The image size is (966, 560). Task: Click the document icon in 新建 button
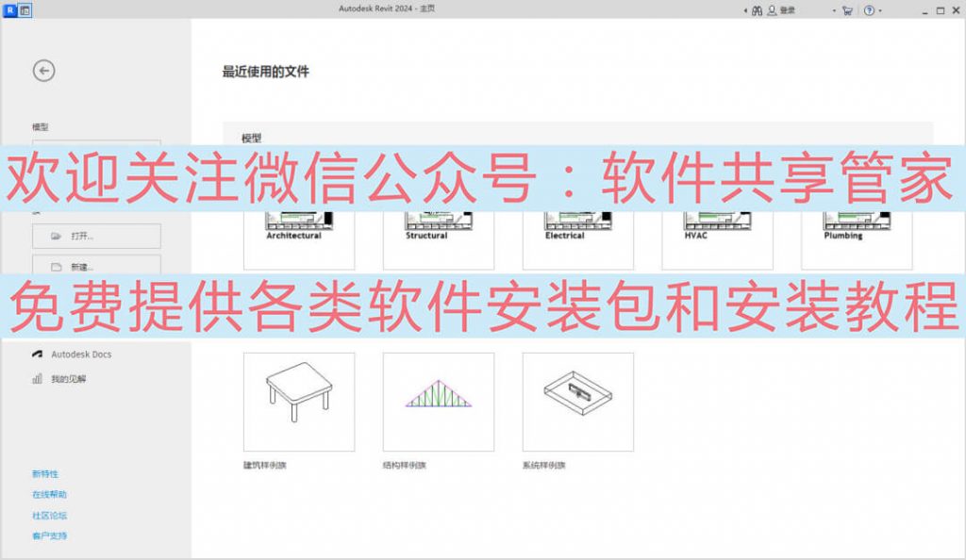(56, 267)
